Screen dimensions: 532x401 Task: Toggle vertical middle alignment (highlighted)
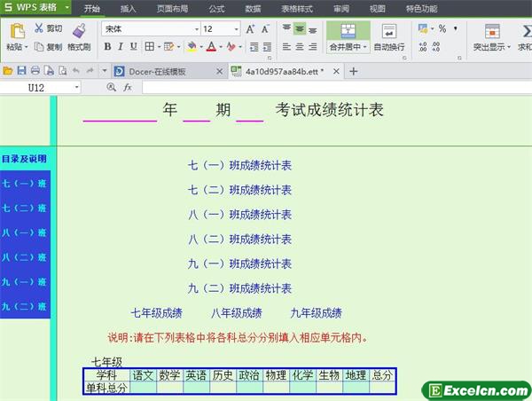pyautogui.click(x=300, y=29)
